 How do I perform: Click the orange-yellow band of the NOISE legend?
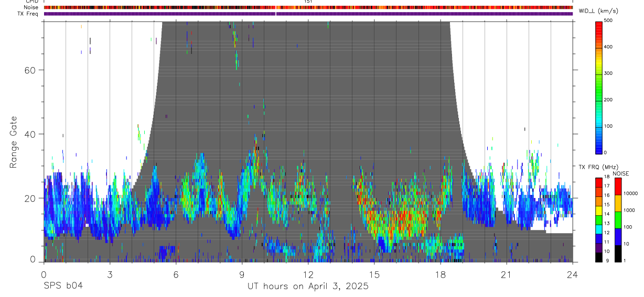coord(618,203)
